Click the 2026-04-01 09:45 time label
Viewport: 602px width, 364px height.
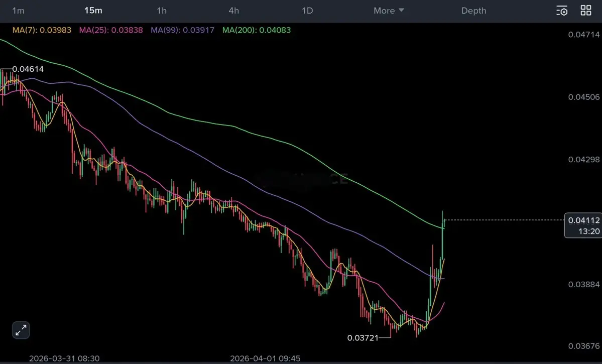tap(265, 358)
